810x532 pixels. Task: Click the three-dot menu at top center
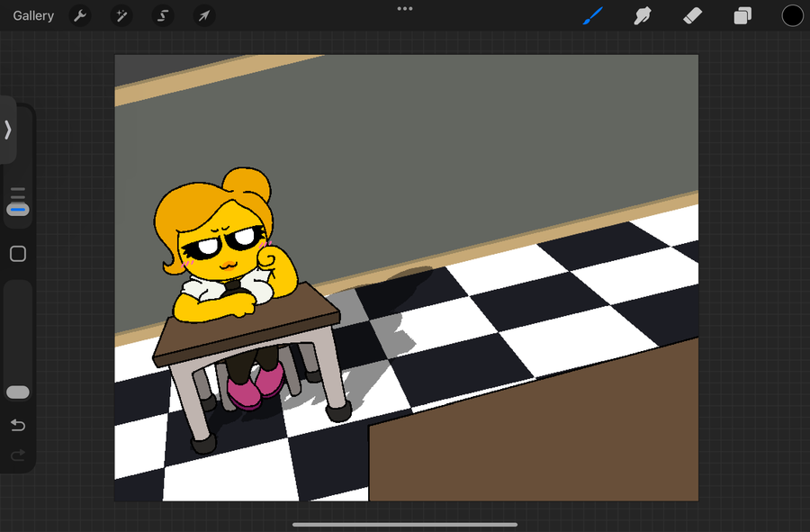point(405,9)
